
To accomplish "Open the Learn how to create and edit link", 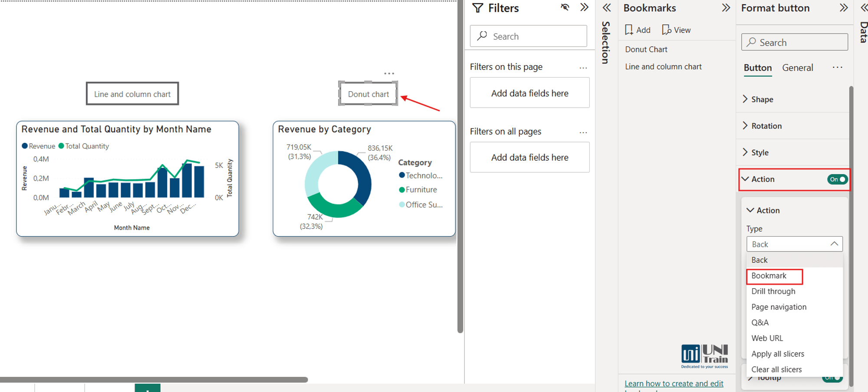I will pyautogui.click(x=674, y=383).
